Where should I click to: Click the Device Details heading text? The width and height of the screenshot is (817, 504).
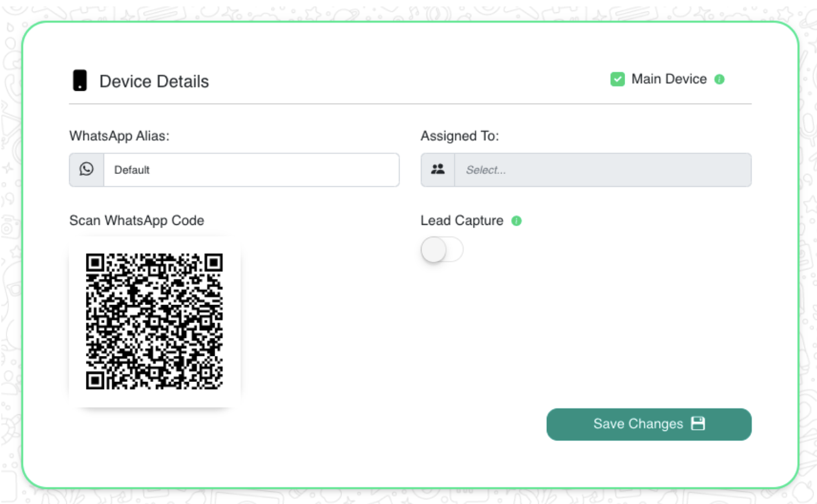[x=154, y=81]
